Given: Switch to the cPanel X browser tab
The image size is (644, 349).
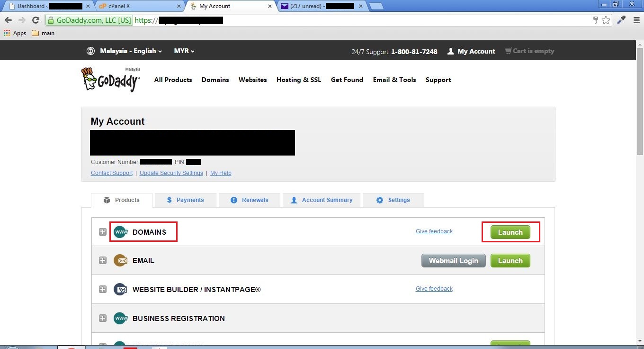Looking at the screenshot, I should coord(140,6).
